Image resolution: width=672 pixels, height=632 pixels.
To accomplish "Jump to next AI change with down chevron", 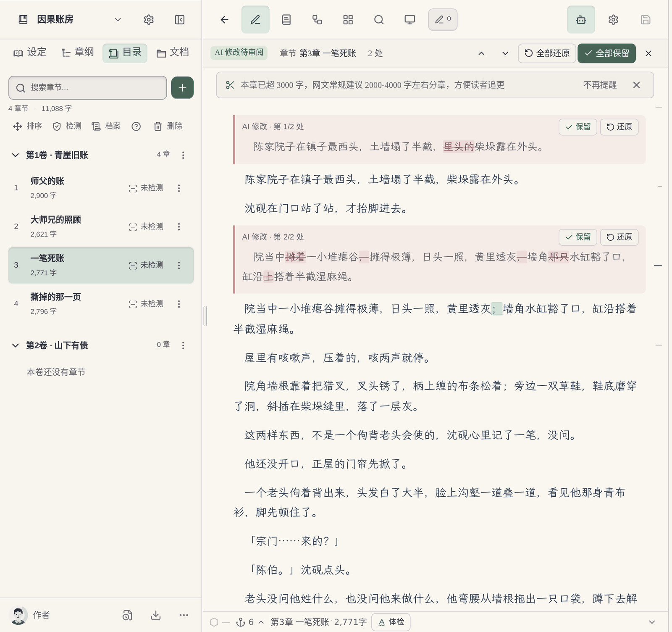I will pos(505,53).
